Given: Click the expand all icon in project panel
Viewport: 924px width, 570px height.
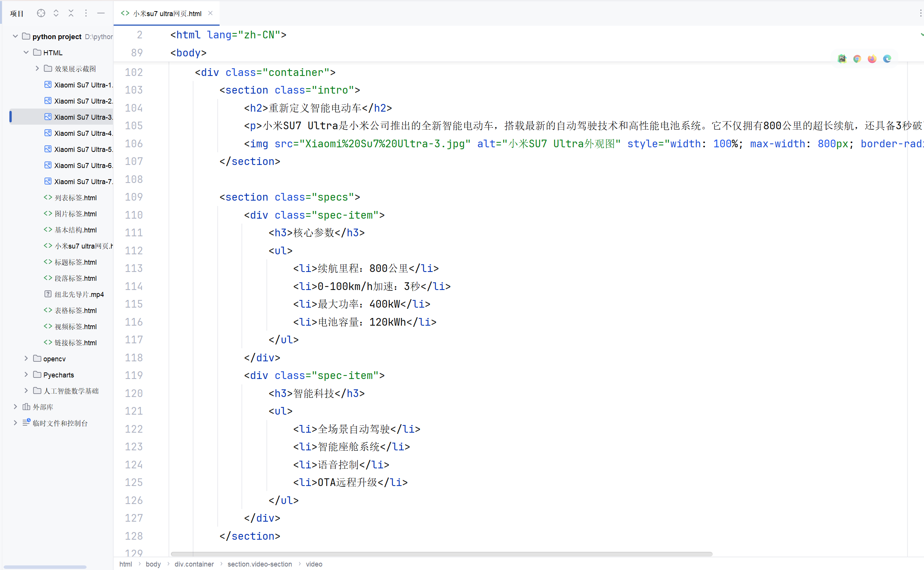Looking at the screenshot, I should tap(56, 13).
